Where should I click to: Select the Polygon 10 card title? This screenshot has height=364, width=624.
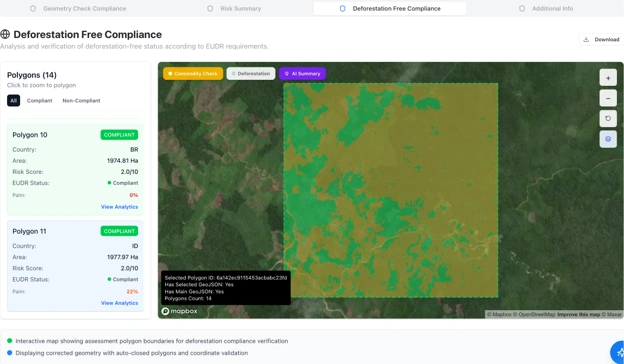click(30, 135)
